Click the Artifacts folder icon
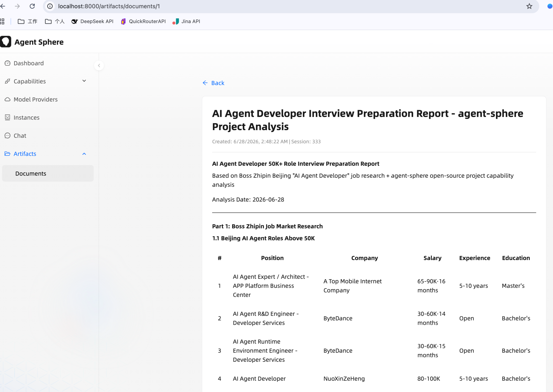The width and height of the screenshot is (553, 392). (8, 154)
